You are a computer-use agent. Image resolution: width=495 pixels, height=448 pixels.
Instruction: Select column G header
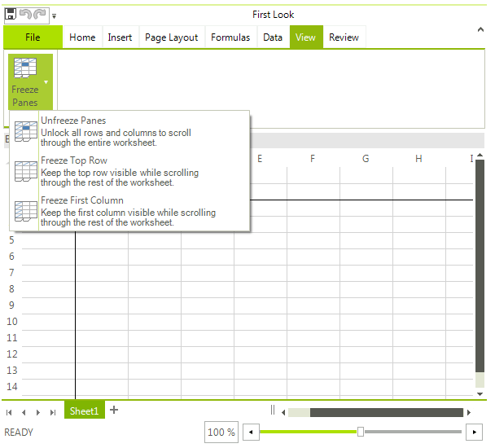tap(366, 159)
